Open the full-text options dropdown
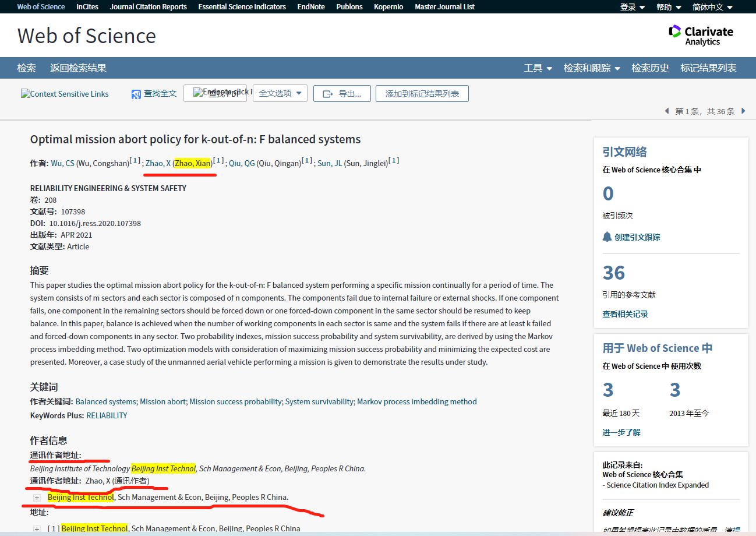 point(280,93)
